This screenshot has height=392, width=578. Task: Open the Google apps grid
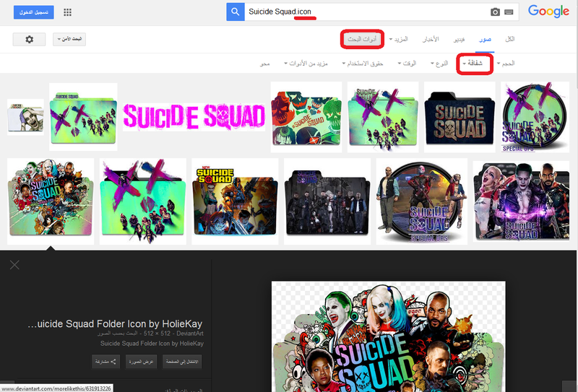click(67, 12)
